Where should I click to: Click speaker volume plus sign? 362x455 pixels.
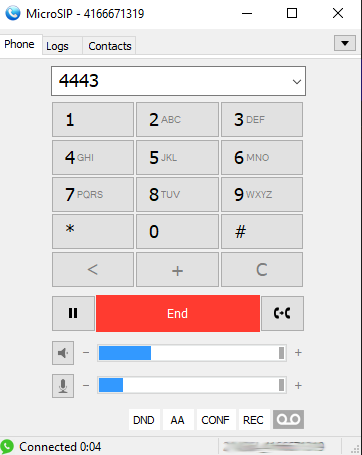[x=298, y=353]
